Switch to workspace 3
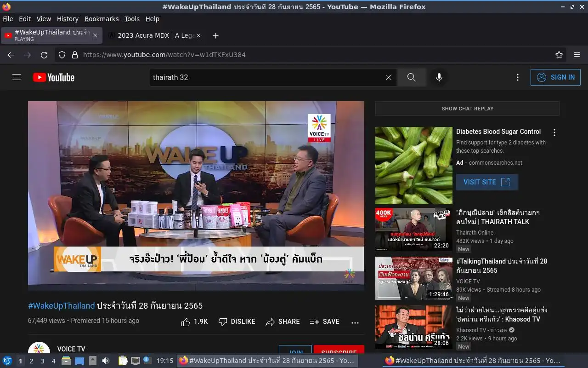588x368 pixels. click(43, 361)
